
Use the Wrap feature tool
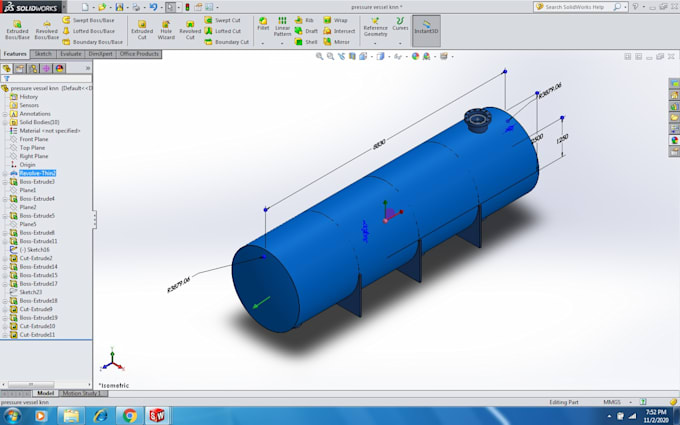335,20
